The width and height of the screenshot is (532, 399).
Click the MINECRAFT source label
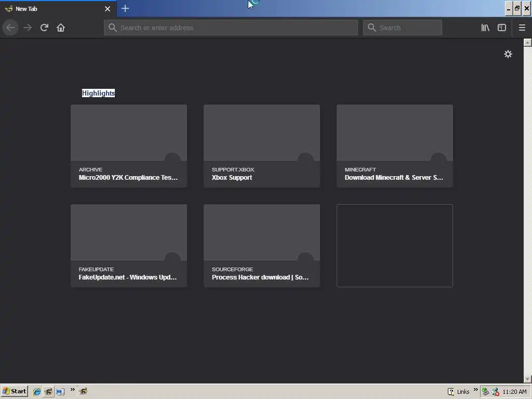click(x=360, y=169)
